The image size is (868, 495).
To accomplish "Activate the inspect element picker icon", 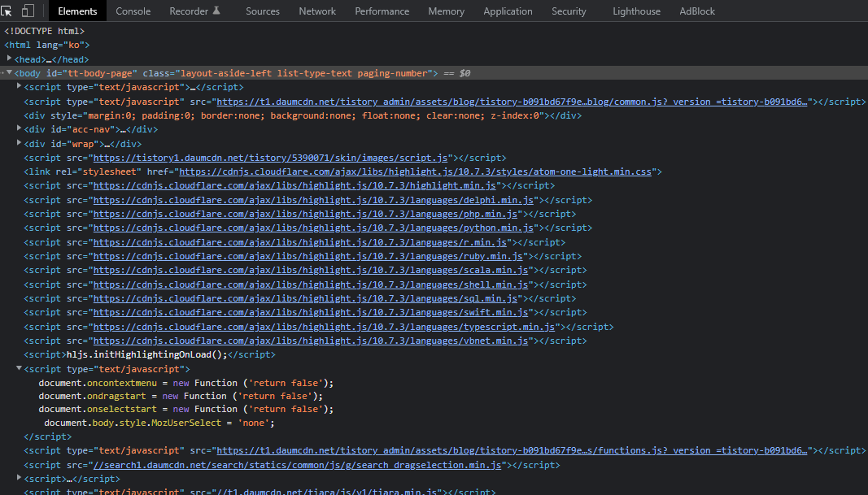I will (7, 11).
